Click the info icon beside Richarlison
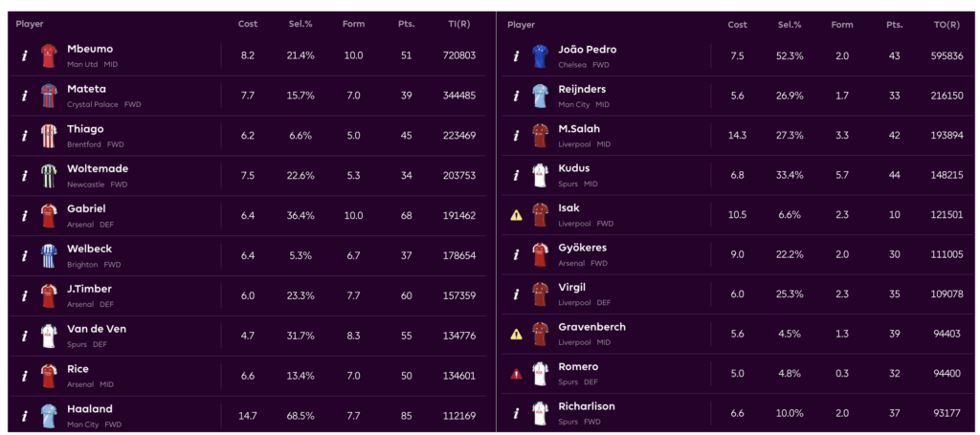This screenshot has height=435, width=980. (x=517, y=414)
